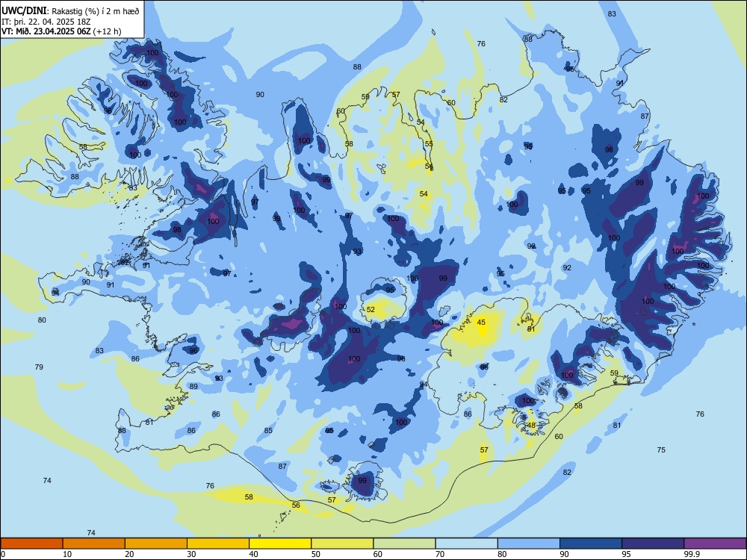747x560 pixels.
Task: Select the sea value '80' on the west side
Action: point(42,320)
